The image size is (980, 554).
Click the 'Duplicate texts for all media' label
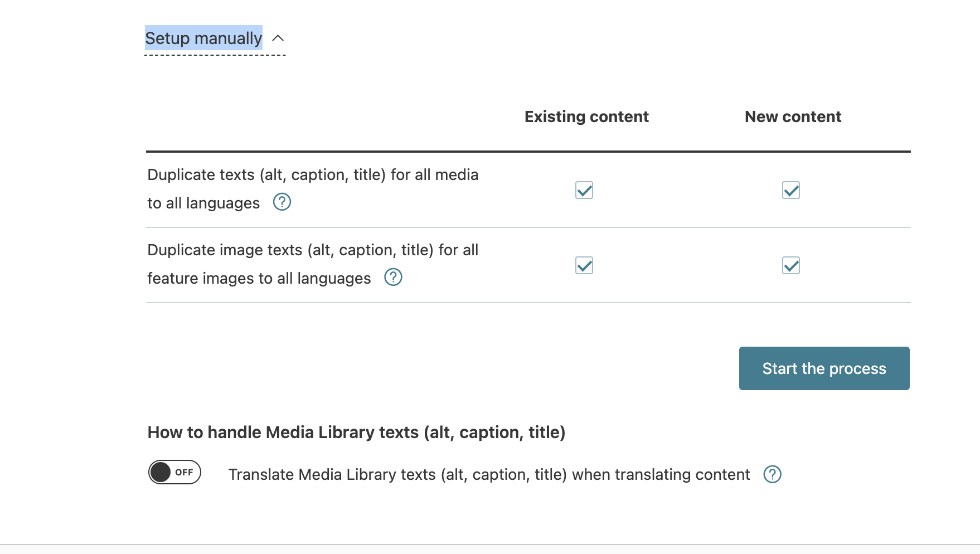[x=313, y=175]
